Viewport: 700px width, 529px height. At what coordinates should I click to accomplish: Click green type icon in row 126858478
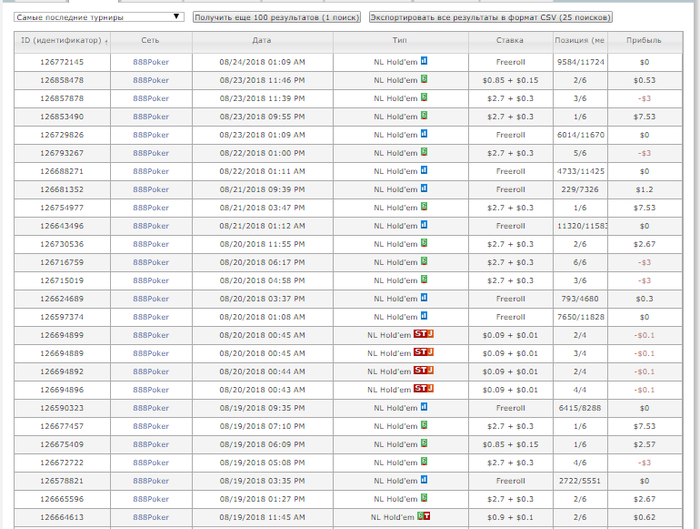point(424,79)
